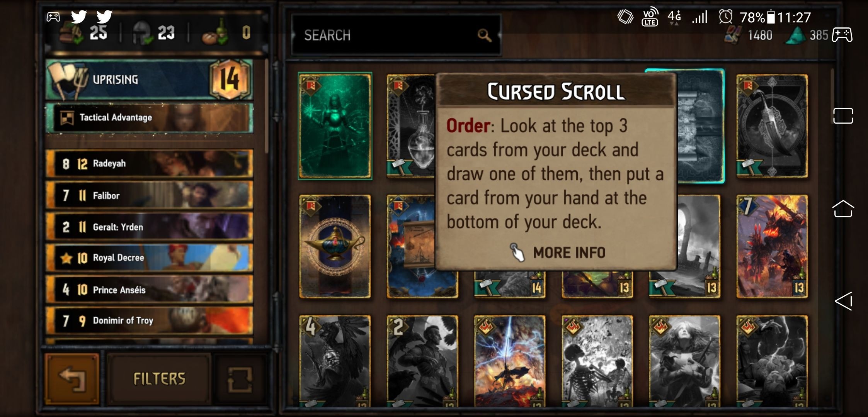Tap the Android back triangle icon
The image size is (868, 417).
pyautogui.click(x=844, y=301)
